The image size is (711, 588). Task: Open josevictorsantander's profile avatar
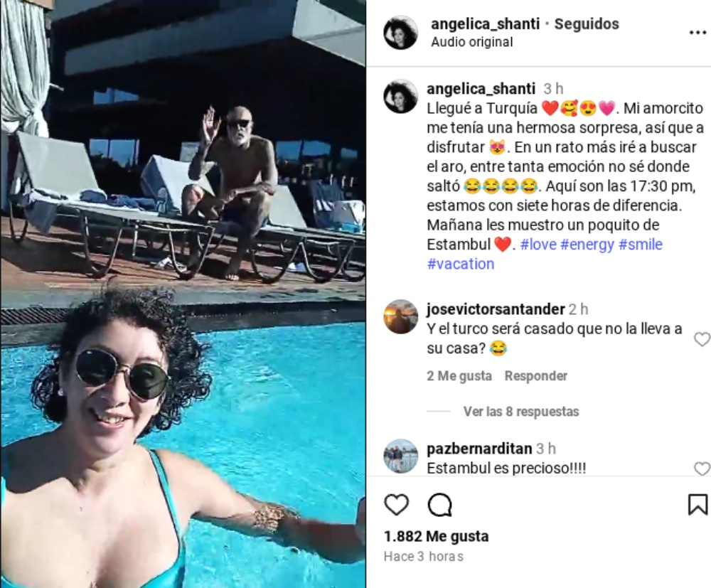pos(400,316)
